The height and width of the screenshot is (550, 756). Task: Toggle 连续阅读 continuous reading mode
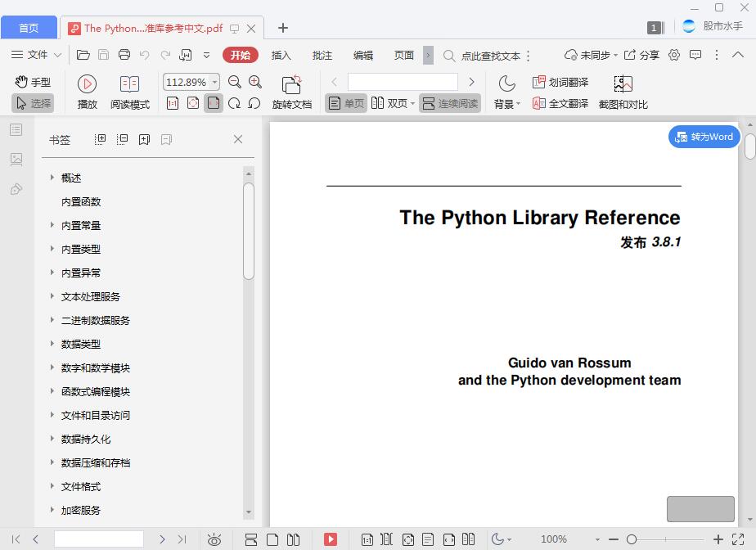coord(450,104)
